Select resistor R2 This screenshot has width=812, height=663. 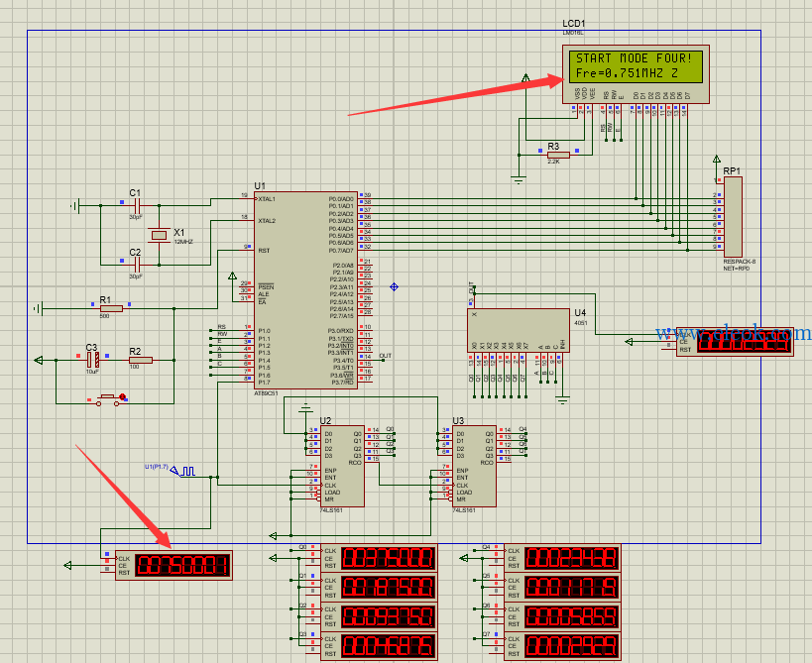[x=141, y=360]
